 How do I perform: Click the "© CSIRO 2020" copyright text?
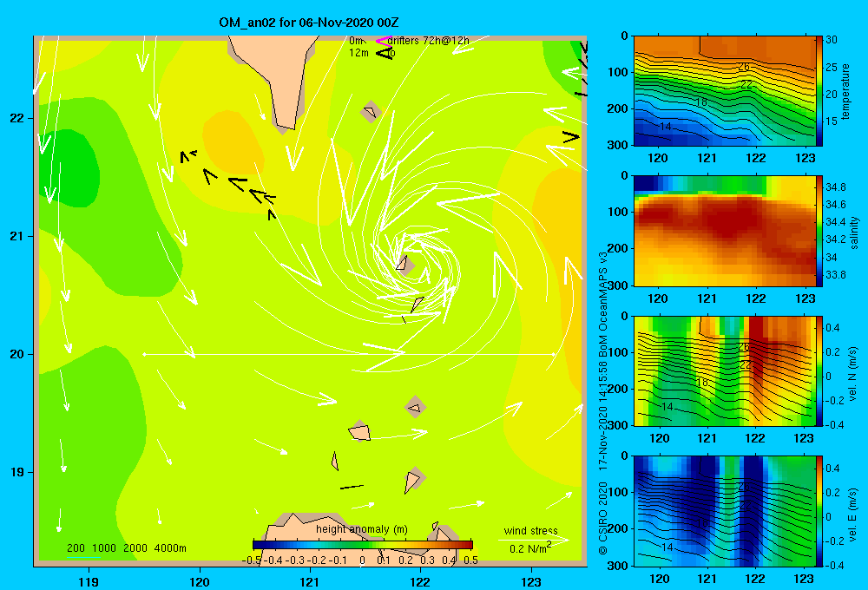(x=603, y=518)
